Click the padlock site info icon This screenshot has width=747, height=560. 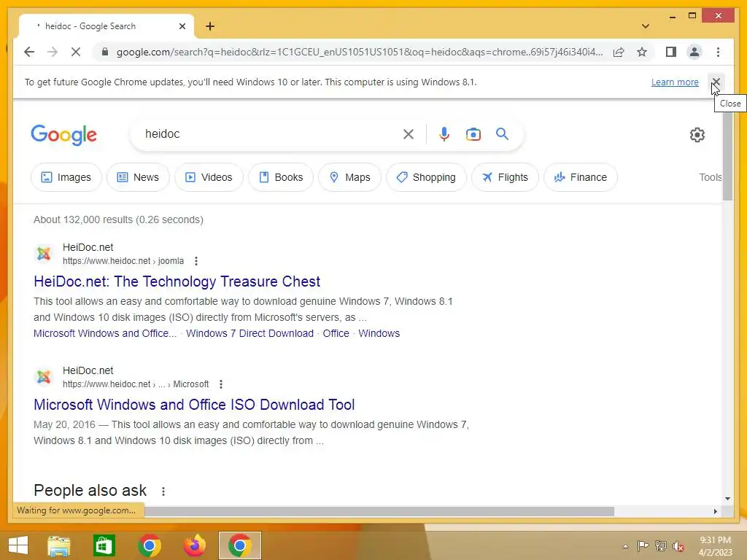[105, 52]
